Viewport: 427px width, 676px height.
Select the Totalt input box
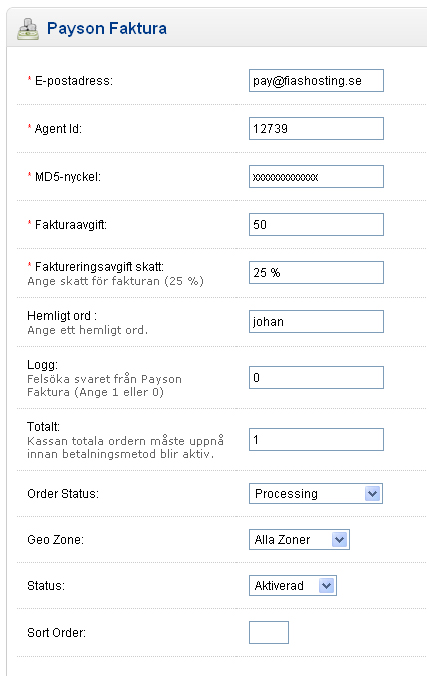[x=316, y=440]
